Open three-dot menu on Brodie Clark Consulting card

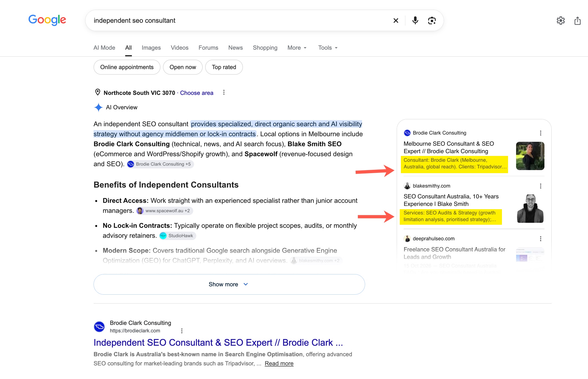541,133
